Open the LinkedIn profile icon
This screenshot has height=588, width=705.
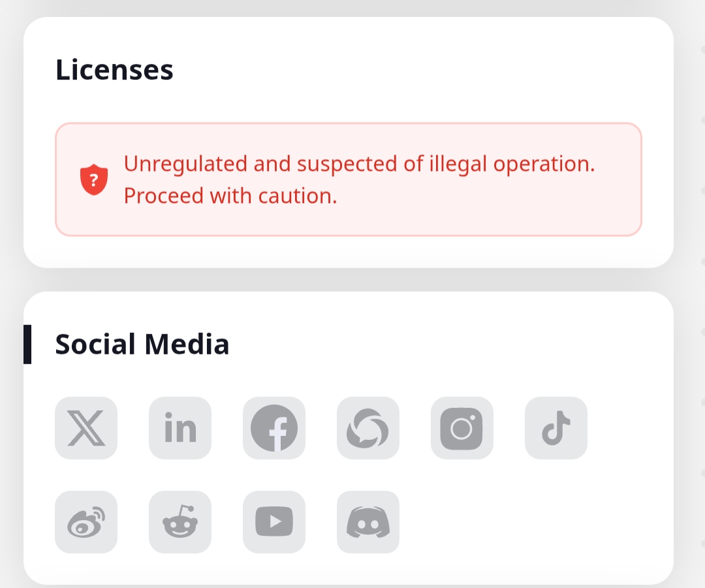pyautogui.click(x=180, y=428)
